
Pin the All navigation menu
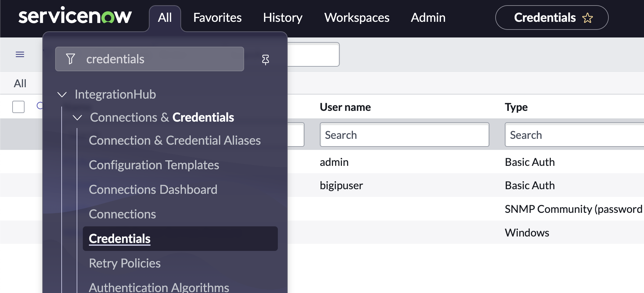(265, 59)
